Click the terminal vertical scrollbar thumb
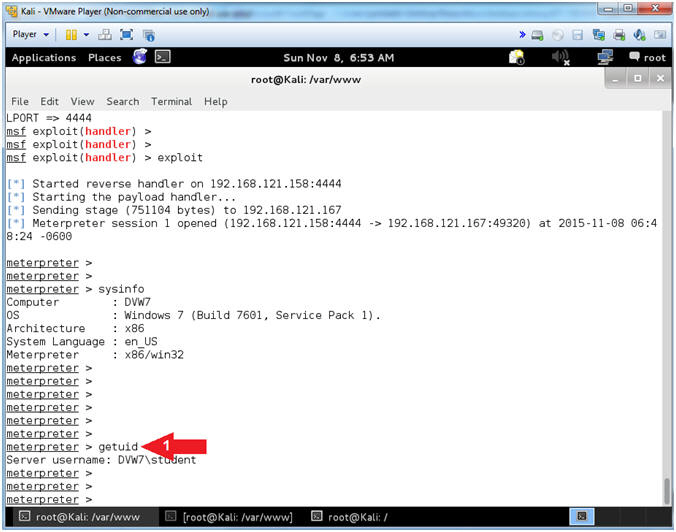The image size is (676, 532). click(667, 491)
